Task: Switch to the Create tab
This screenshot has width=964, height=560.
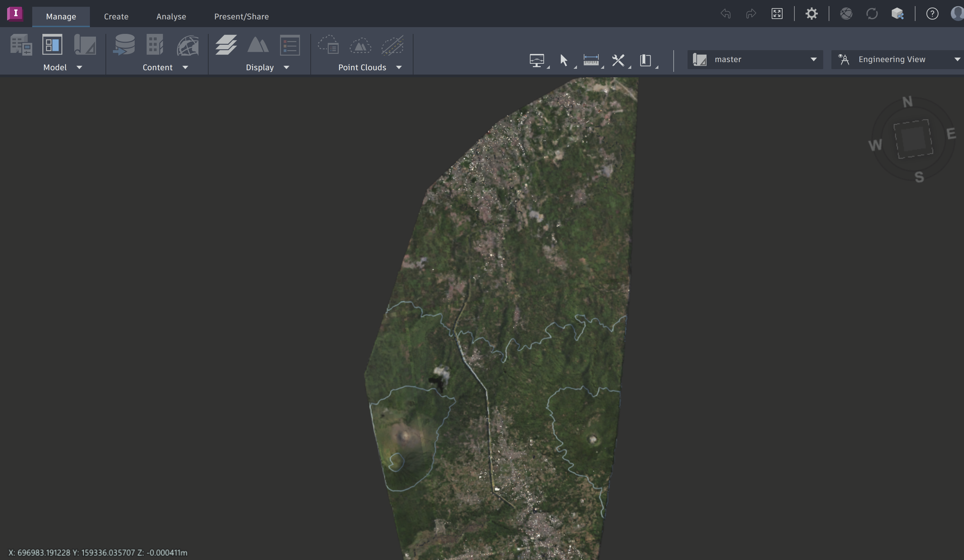Action: click(x=116, y=16)
